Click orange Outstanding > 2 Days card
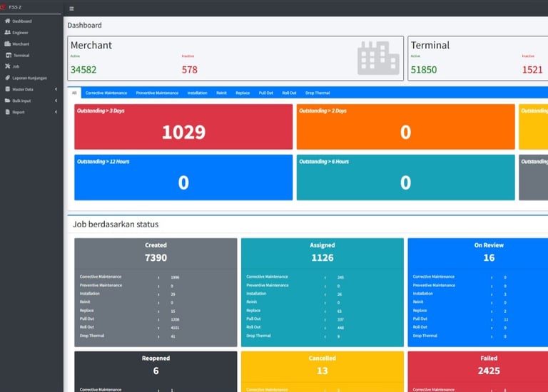 (x=406, y=127)
